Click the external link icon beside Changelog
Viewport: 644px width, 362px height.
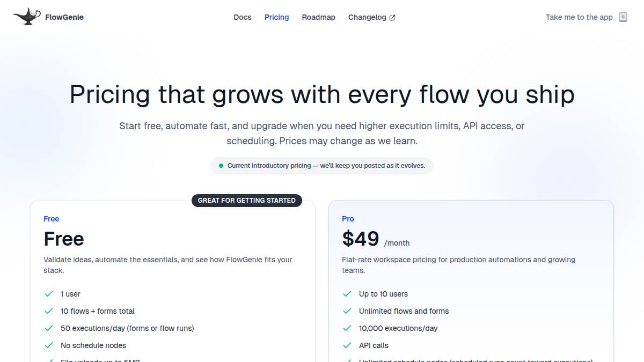pyautogui.click(x=392, y=18)
